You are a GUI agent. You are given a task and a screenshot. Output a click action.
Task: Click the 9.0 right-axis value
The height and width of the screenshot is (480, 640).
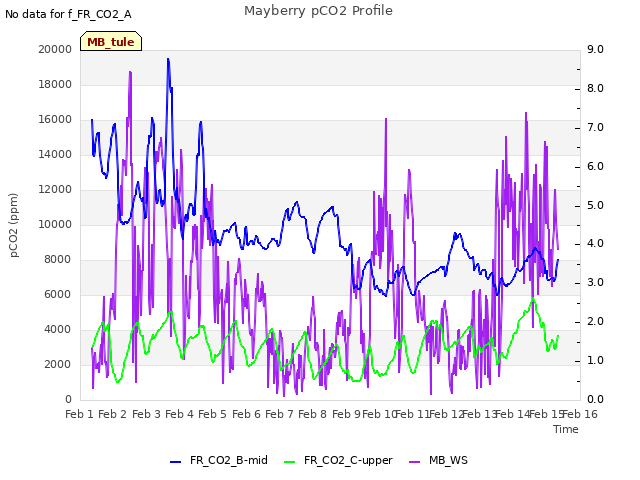[595, 49]
